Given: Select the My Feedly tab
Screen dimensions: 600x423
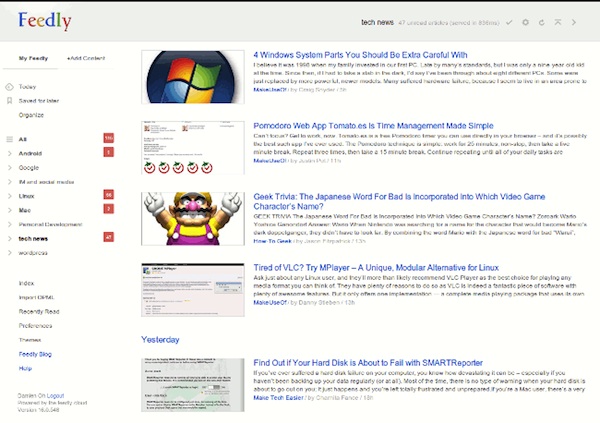Looking at the screenshot, I should (33, 58).
